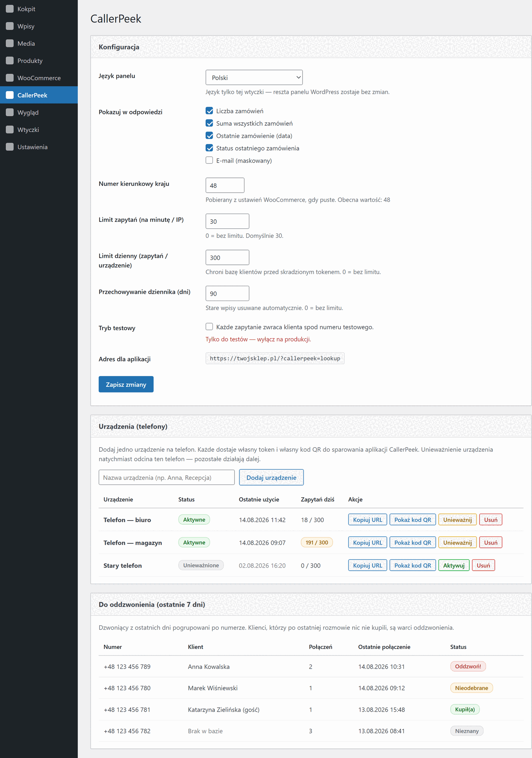
Task: Click the CallerPeek sidebar icon
Action: tap(10, 95)
